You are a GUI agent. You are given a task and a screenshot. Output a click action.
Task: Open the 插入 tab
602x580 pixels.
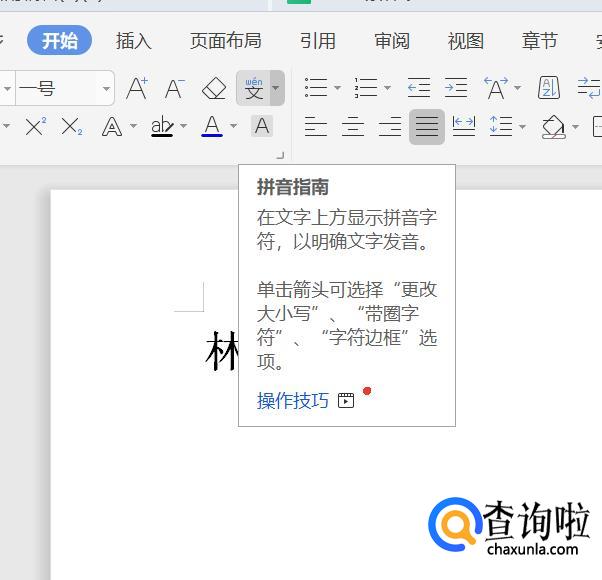pyautogui.click(x=134, y=41)
